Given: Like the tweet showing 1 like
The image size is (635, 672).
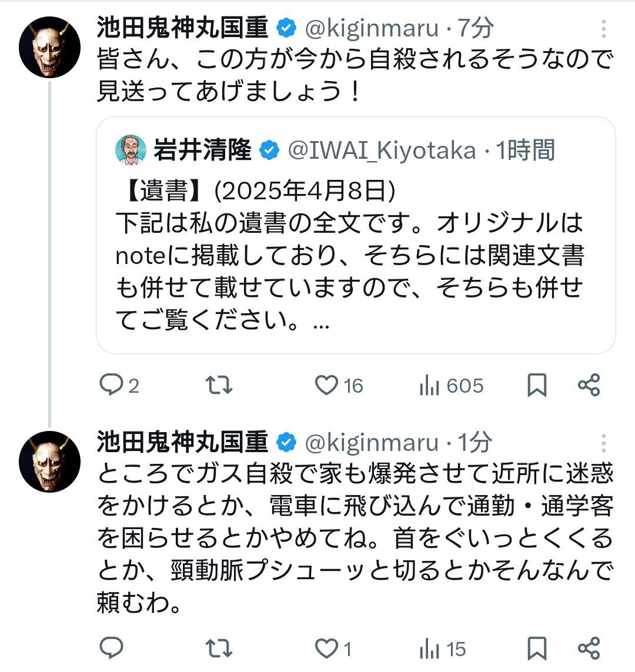Looking at the screenshot, I should (x=326, y=648).
